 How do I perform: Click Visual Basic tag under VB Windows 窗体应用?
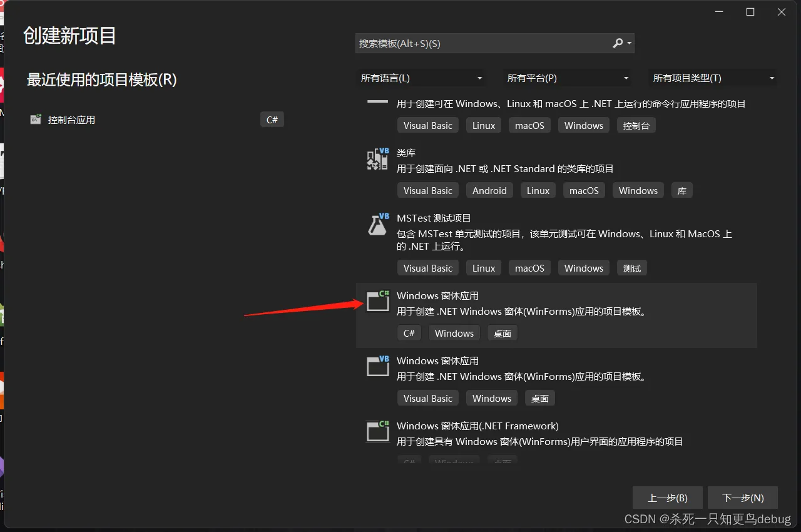point(428,399)
